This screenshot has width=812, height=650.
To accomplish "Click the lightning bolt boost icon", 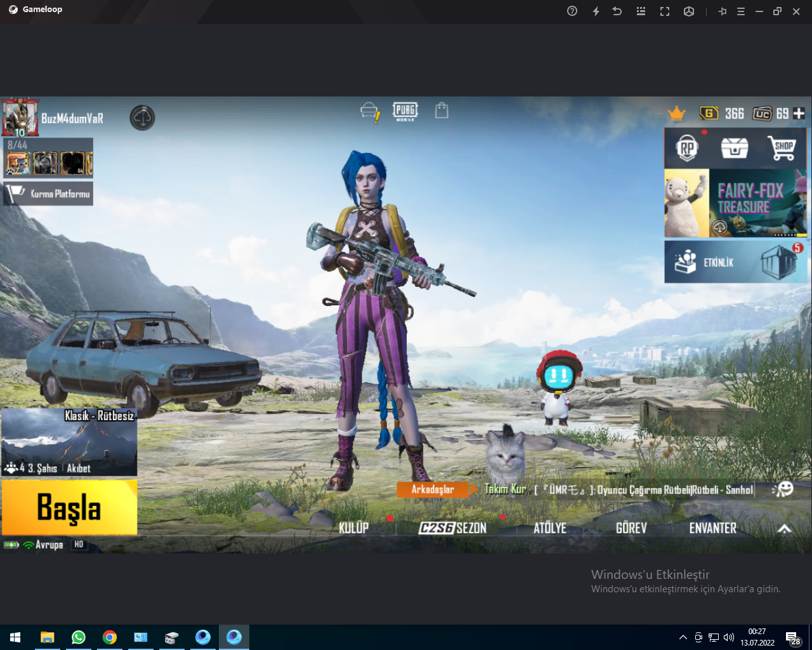I will click(x=596, y=11).
